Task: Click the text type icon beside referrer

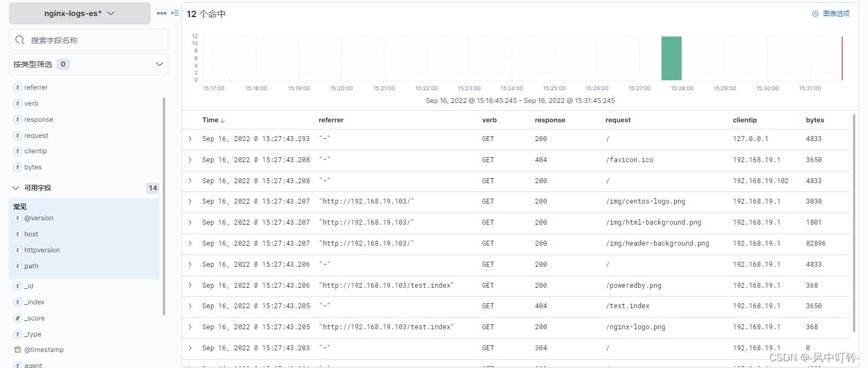Action: [18, 87]
